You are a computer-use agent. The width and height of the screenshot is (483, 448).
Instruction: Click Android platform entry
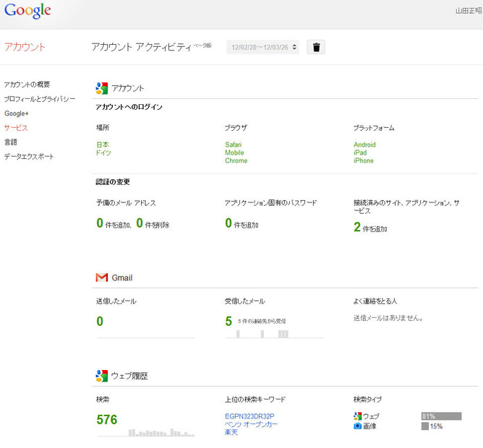[x=364, y=145]
